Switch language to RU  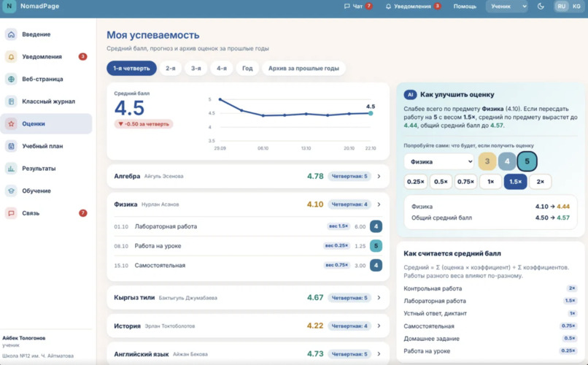[x=562, y=7]
